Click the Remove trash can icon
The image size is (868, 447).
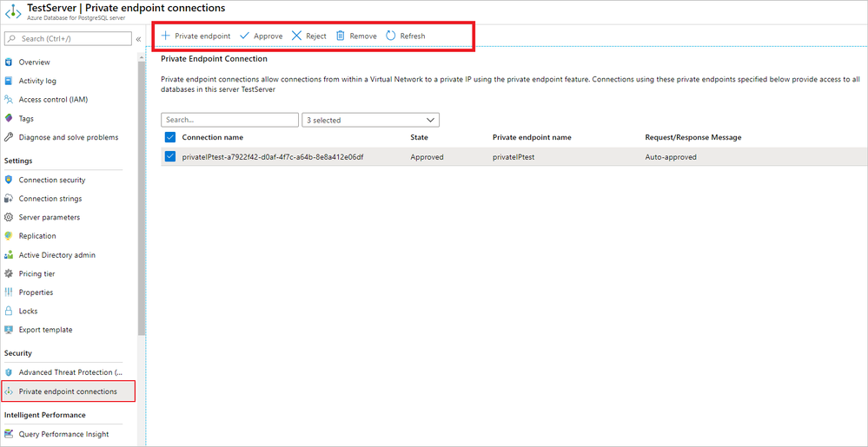(341, 36)
